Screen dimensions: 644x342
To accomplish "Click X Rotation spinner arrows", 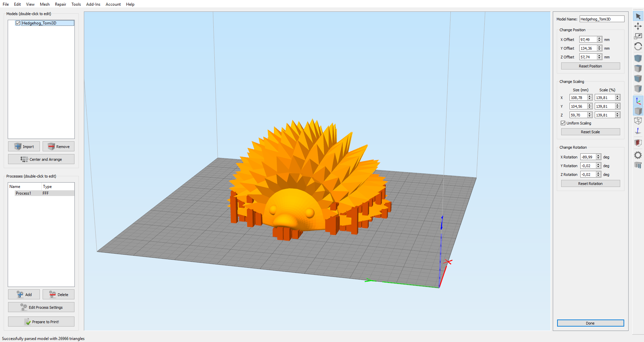I will [x=598, y=157].
